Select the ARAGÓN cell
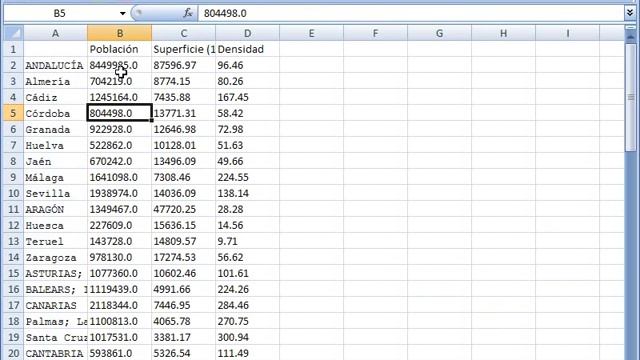640x360 pixels. point(56,209)
